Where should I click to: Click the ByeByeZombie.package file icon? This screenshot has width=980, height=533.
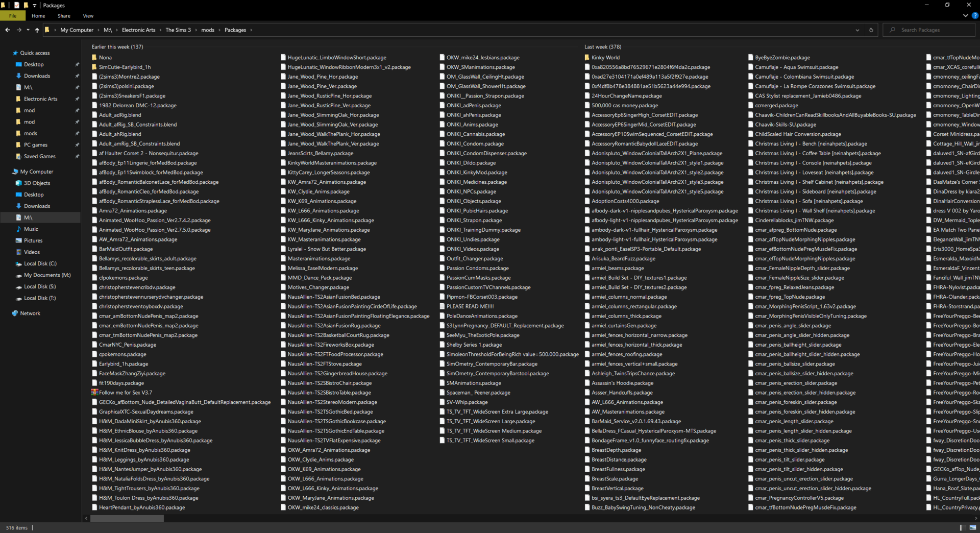751,58
